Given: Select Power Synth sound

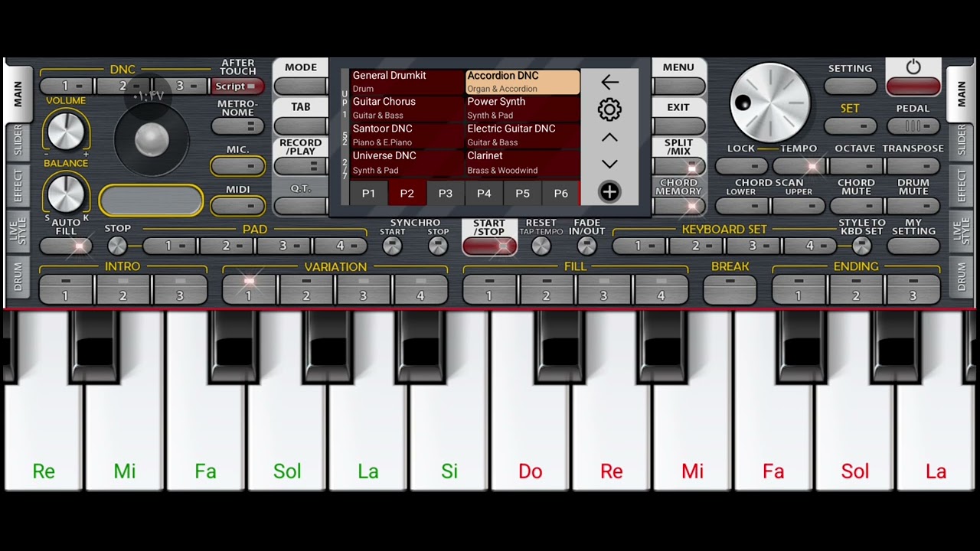Looking at the screenshot, I should pos(523,108).
